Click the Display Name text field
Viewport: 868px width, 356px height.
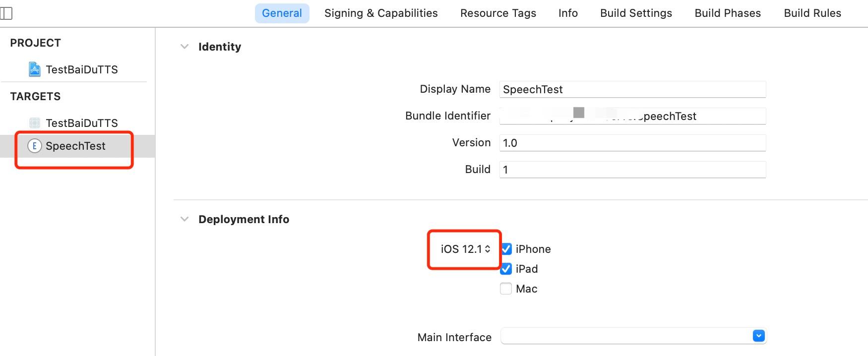click(x=632, y=89)
